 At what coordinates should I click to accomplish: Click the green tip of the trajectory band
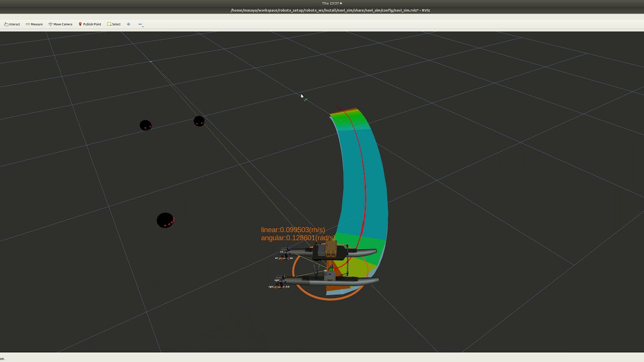pos(346,117)
